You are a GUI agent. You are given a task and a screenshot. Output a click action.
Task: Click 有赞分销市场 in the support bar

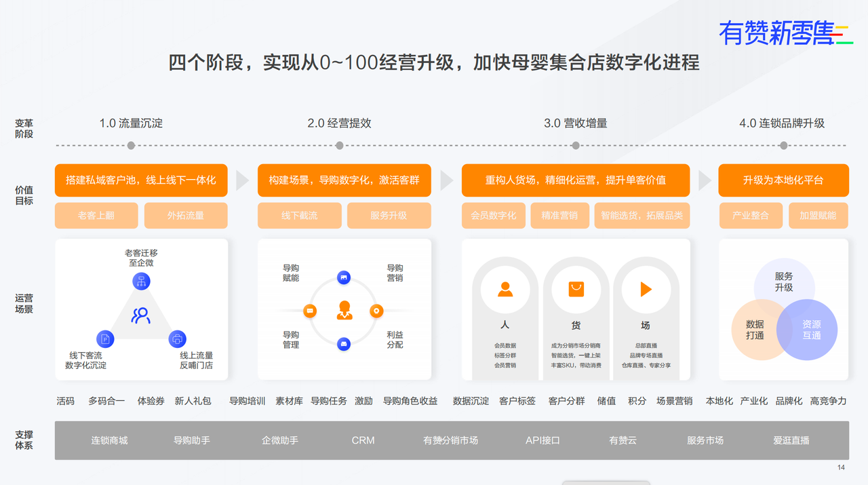pos(450,440)
